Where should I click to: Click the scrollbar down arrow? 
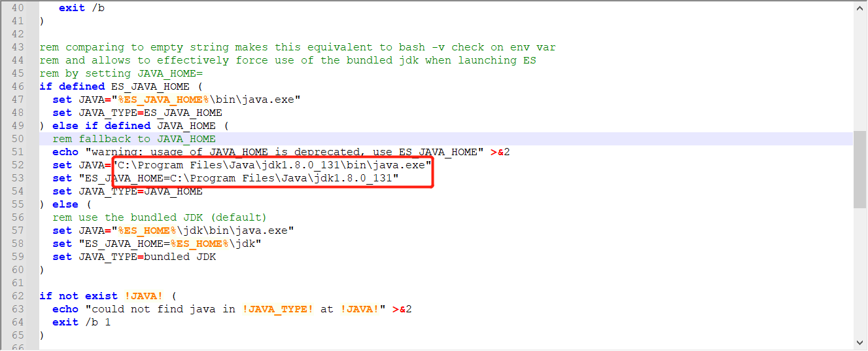pyautogui.click(x=860, y=342)
